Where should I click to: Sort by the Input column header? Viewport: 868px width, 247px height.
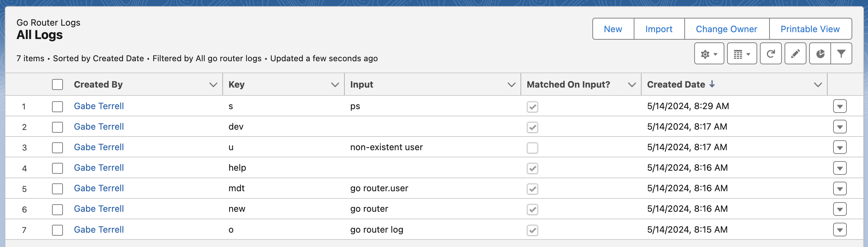(361, 84)
